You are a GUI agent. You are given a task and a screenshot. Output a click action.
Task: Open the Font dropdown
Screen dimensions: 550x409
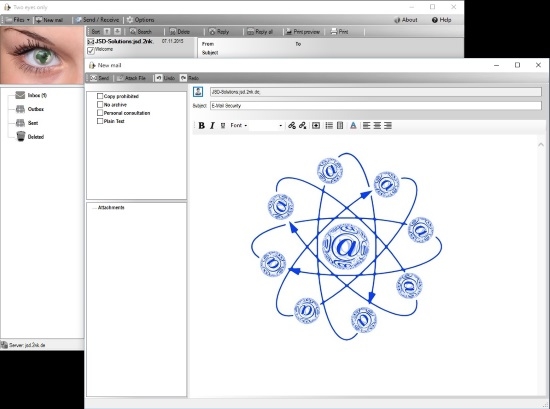239,125
